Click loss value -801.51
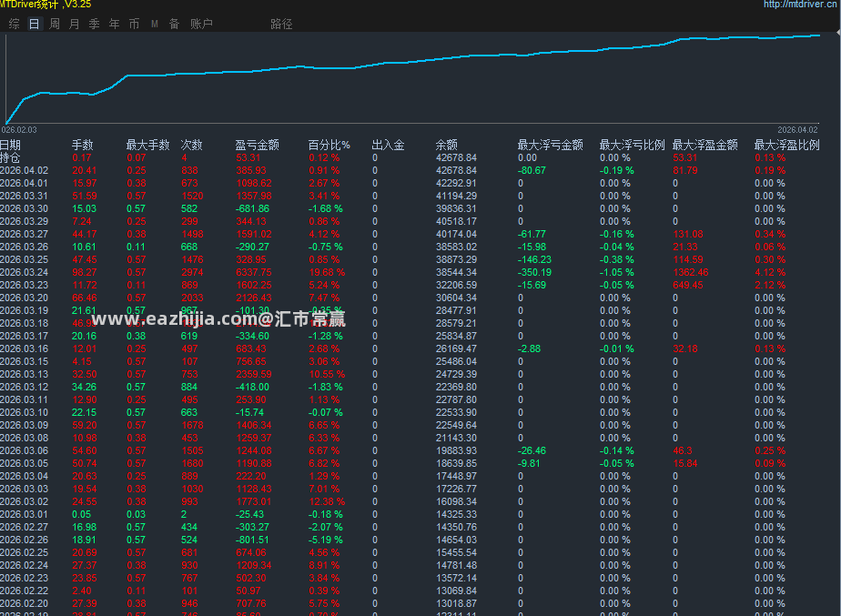Screen dimensions: 841x616 click(253, 540)
